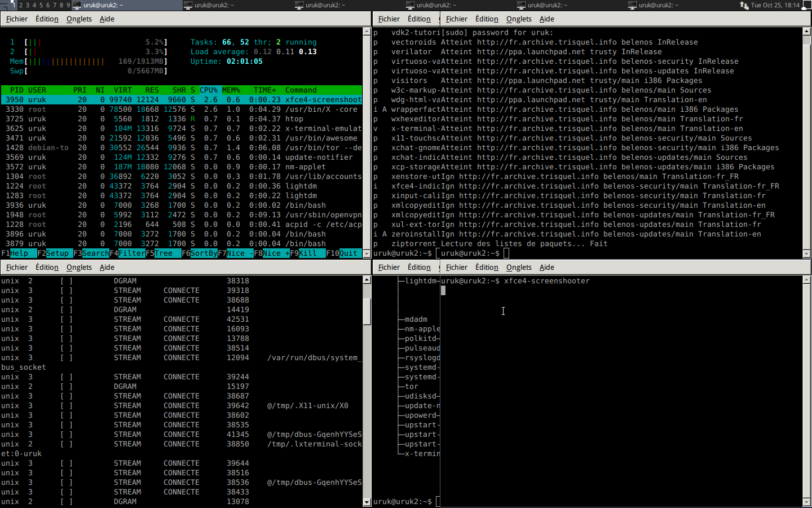Open Édition menu in the xfce4-screenshooter terminal
812x508 pixels.
(x=487, y=267)
